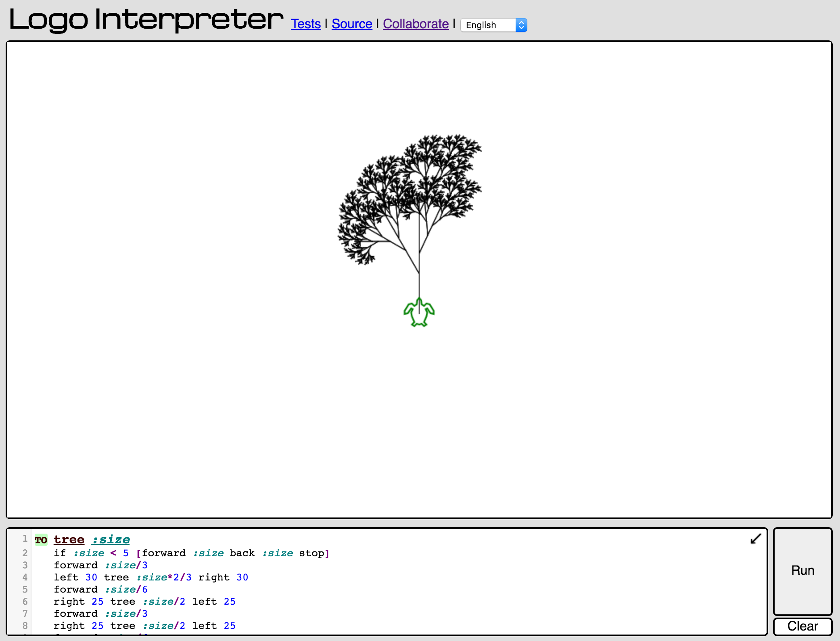Clear the drawing canvas

(x=802, y=626)
